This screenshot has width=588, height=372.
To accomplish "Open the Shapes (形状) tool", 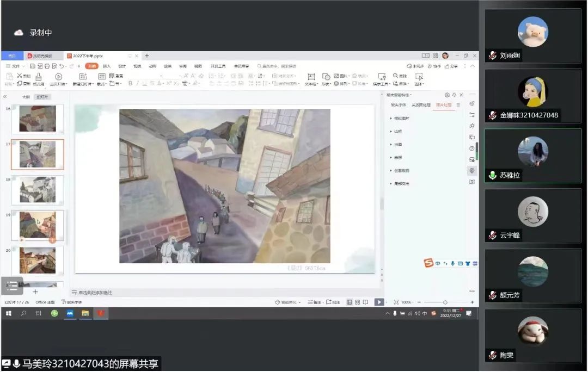I will click(326, 77).
